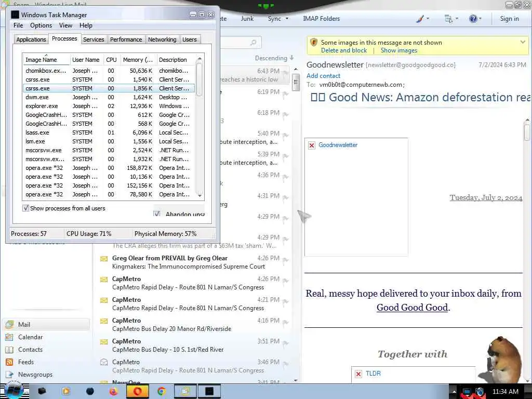Open Google Chrome from the taskbar
532x399 pixels.
162,392
